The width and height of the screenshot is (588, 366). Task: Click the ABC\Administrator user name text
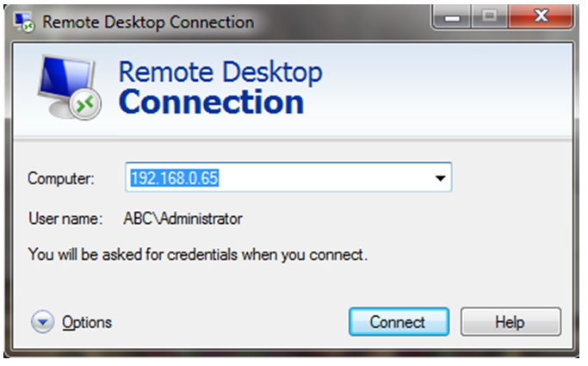(183, 218)
